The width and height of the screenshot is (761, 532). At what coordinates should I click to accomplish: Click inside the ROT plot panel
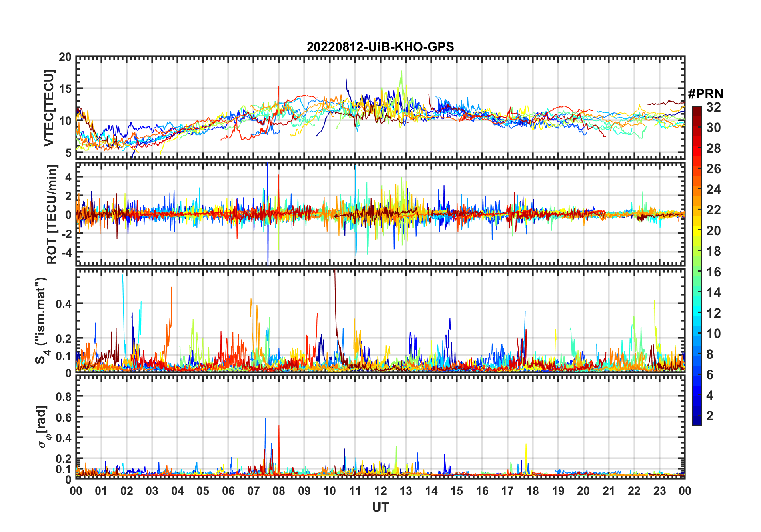380,214
